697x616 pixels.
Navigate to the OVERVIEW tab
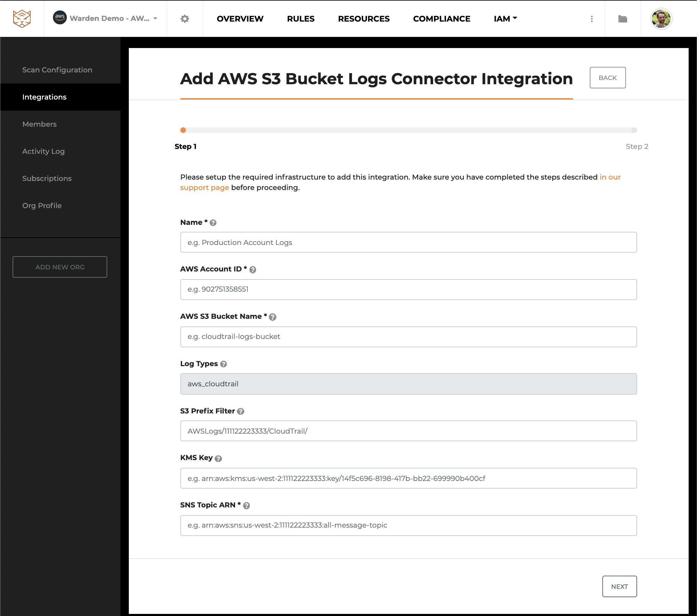click(240, 18)
